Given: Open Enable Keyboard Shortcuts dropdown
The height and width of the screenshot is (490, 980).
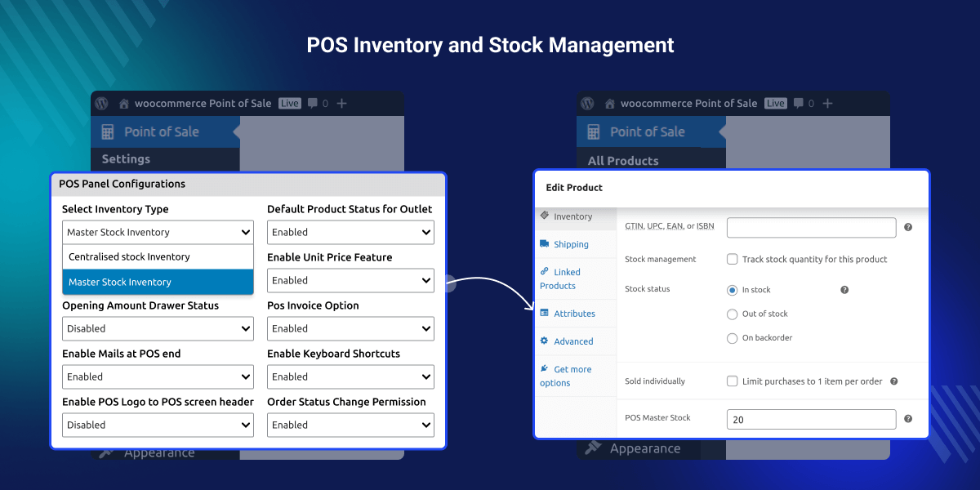Looking at the screenshot, I should [350, 376].
